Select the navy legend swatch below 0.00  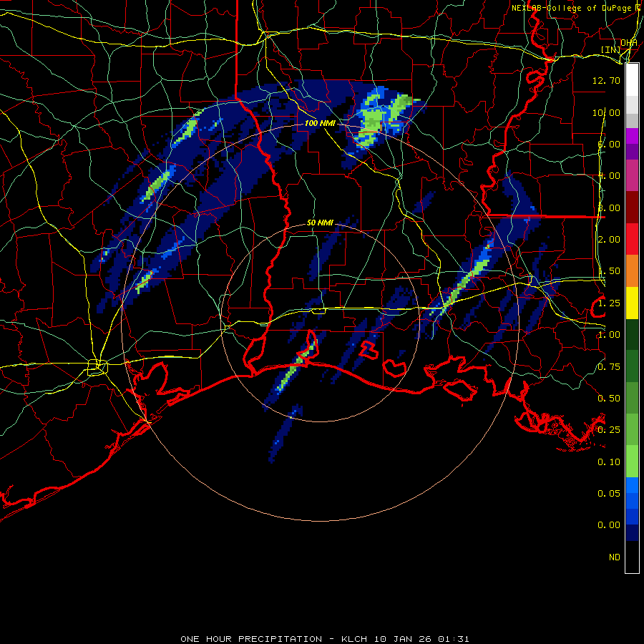pyautogui.click(x=632, y=533)
